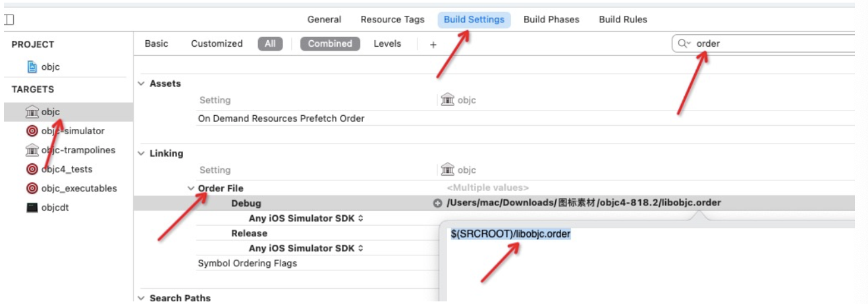The height and width of the screenshot is (304, 868).
Task: Select the objc-simulator target icon
Action: [32, 131]
